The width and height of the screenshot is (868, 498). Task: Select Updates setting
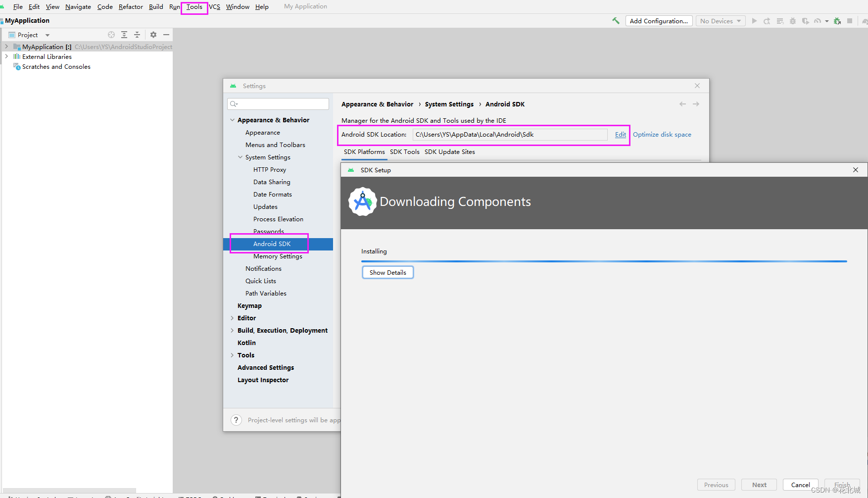click(x=265, y=207)
